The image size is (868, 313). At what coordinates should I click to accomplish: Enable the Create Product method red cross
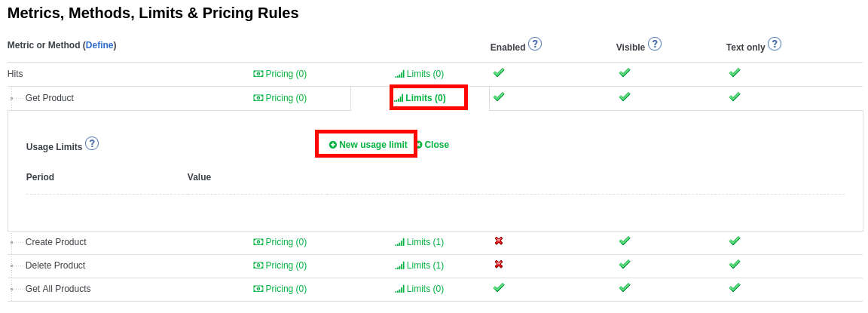pyautogui.click(x=499, y=241)
